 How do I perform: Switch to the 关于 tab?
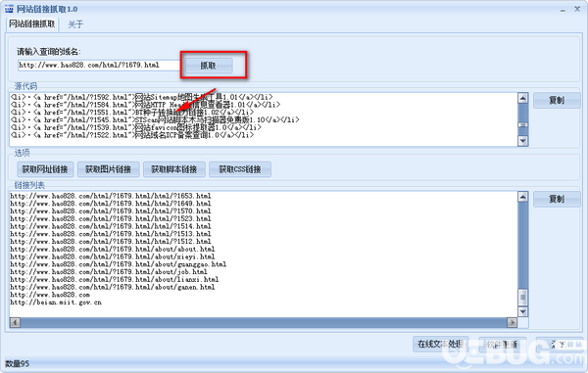[x=75, y=24]
